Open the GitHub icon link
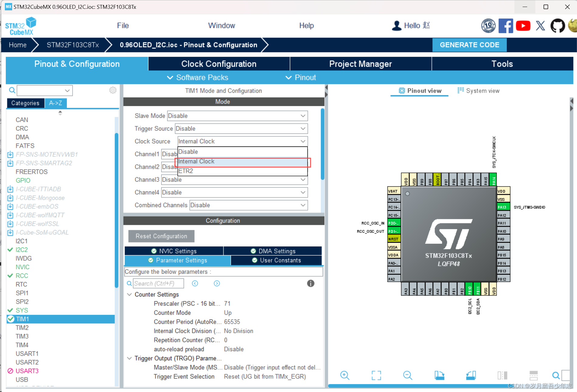577x392 pixels. click(558, 26)
